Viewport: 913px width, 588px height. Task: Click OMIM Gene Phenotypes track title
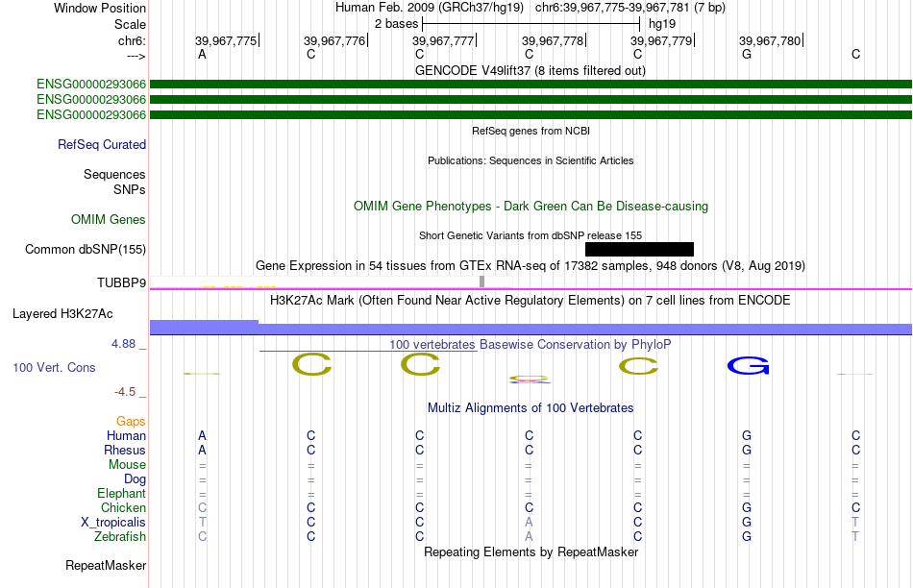pyautogui.click(x=531, y=207)
